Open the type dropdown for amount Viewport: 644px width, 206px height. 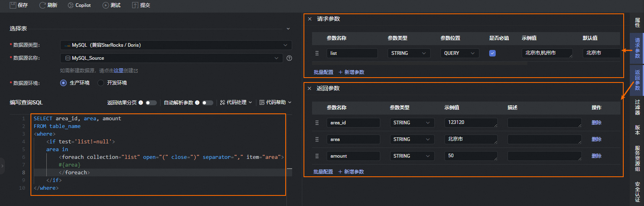point(412,156)
